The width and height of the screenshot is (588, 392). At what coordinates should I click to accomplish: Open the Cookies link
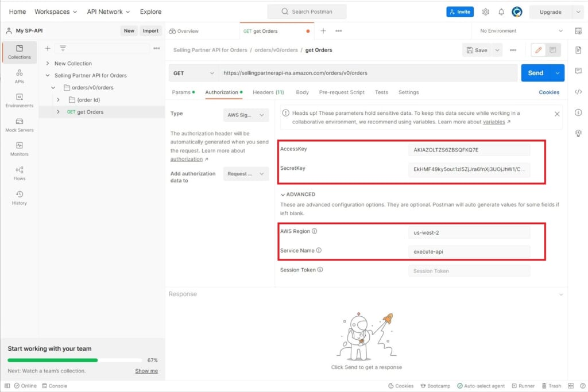coord(549,92)
